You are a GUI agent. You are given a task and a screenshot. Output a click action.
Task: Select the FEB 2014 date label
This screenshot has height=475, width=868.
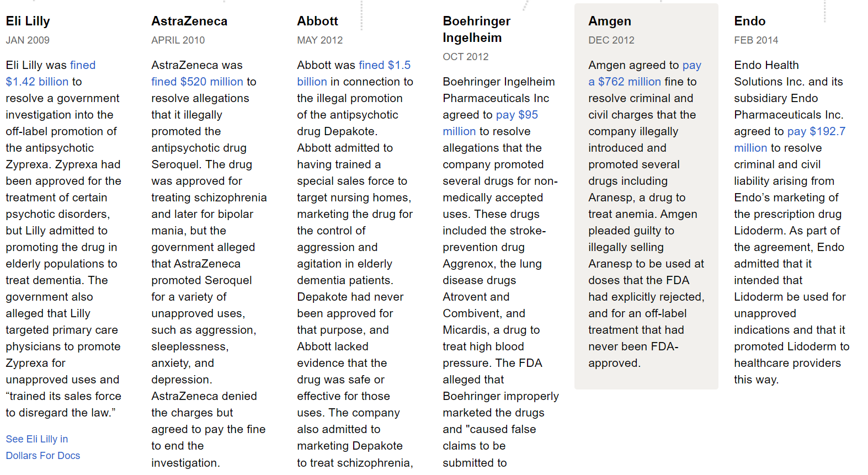[x=755, y=40]
